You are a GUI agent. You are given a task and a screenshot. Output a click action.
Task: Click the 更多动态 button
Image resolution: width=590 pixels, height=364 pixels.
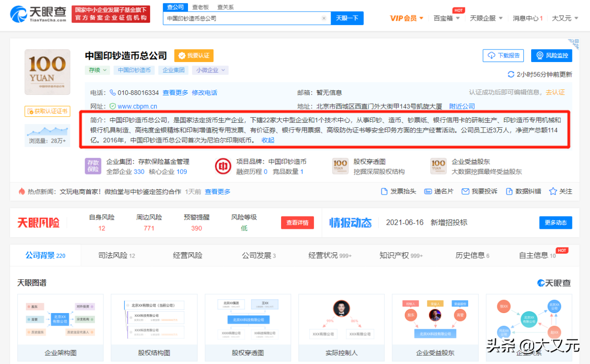556,223
